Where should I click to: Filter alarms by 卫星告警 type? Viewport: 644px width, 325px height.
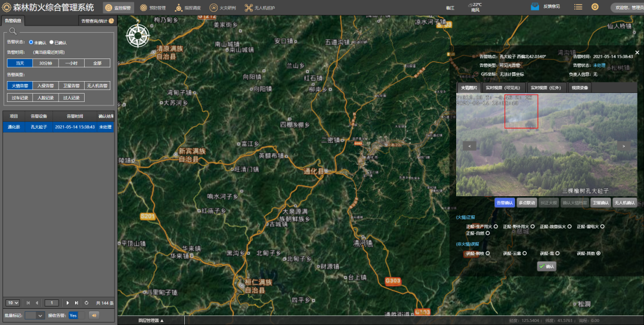pyautogui.click(x=71, y=86)
